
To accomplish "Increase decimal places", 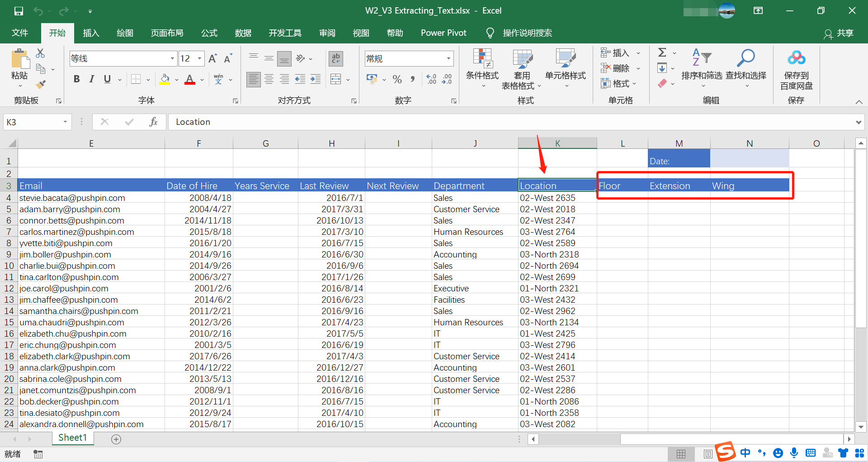I will pyautogui.click(x=431, y=80).
